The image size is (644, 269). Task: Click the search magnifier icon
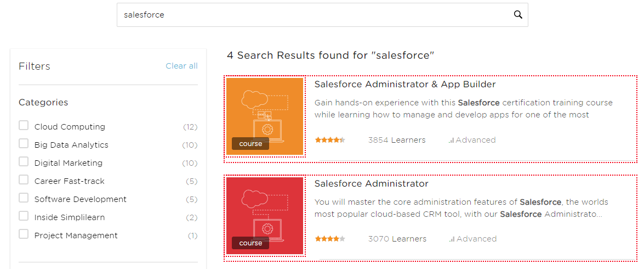(x=518, y=15)
